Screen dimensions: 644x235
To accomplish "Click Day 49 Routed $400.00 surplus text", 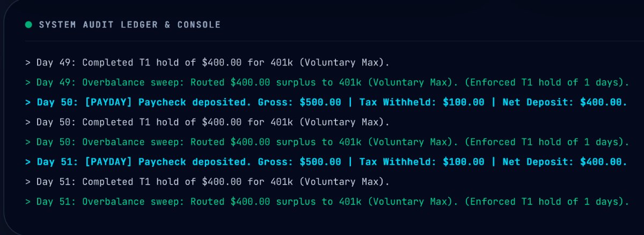I will (253, 83).
